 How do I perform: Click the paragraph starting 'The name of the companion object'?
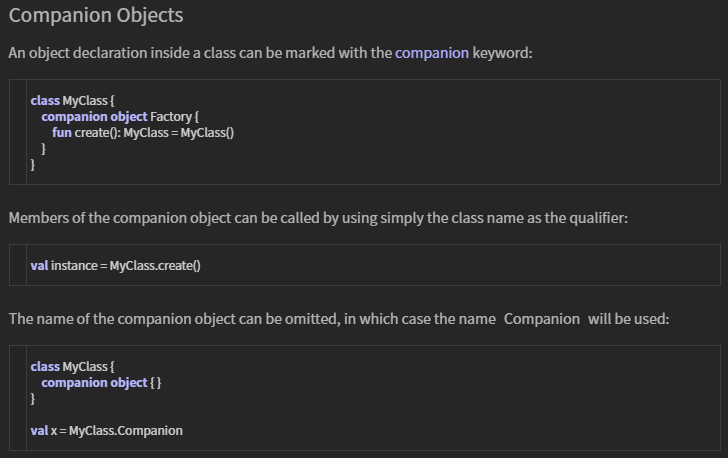[x=339, y=319]
